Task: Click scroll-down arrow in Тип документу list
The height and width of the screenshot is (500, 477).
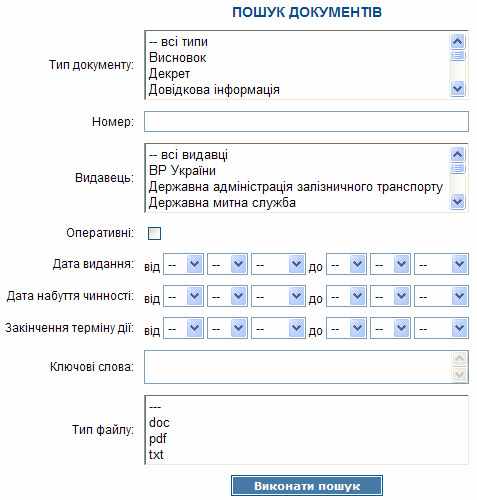Action: click(x=457, y=89)
